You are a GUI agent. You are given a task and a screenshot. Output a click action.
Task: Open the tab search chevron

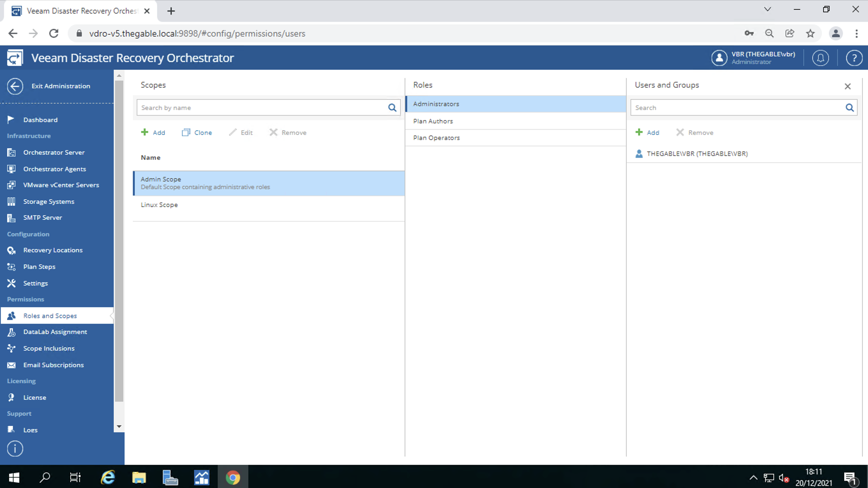click(767, 9)
